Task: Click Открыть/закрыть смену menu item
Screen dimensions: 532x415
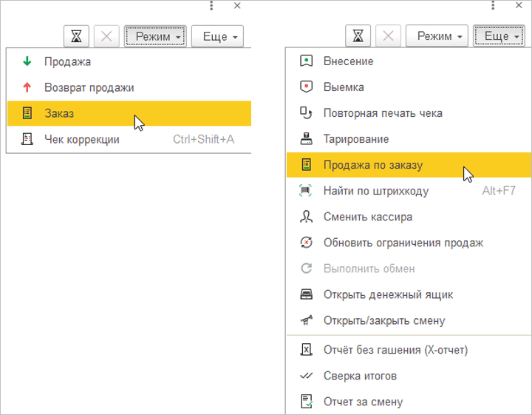Action: click(384, 320)
